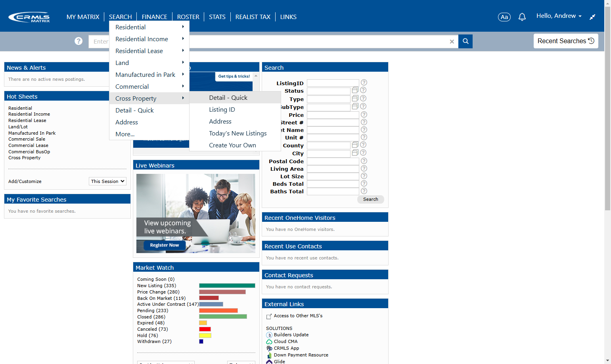
Task: Open the REALIST TAX menu
Action: click(x=253, y=17)
